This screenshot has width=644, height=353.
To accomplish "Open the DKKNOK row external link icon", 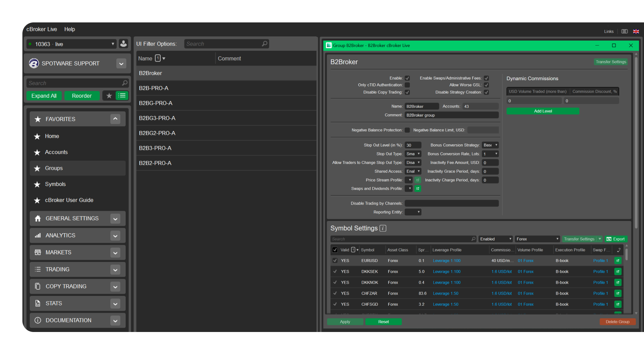I will click(618, 282).
